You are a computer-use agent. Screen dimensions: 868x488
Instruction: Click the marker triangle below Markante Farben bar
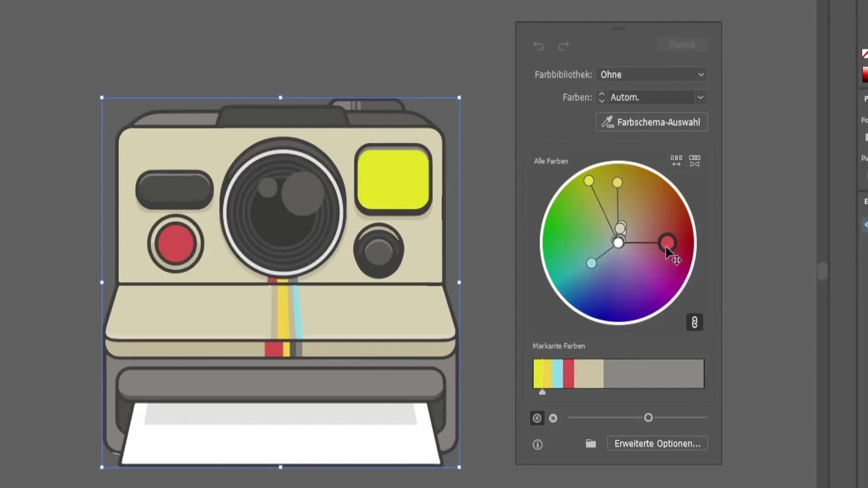[542, 392]
